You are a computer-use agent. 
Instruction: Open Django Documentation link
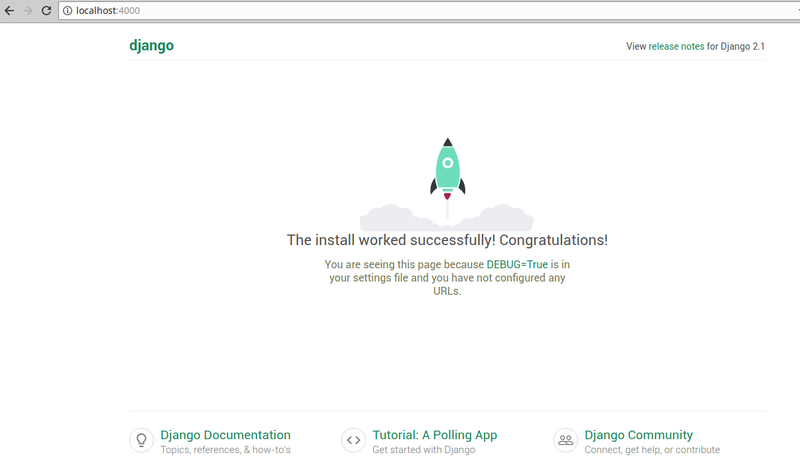(x=226, y=435)
